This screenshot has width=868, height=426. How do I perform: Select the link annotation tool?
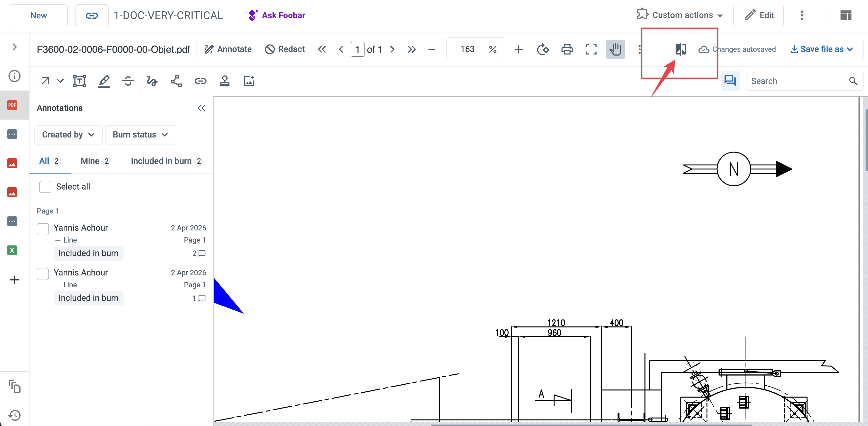(x=200, y=81)
